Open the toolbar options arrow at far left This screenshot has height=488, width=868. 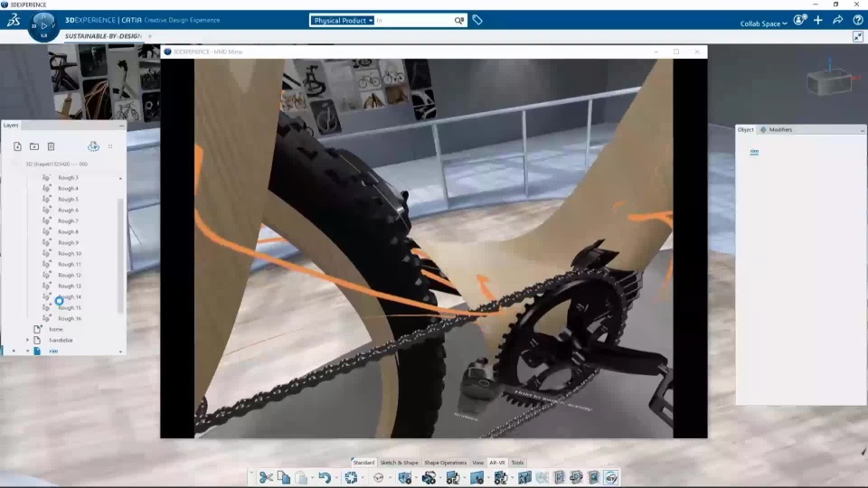tap(250, 474)
